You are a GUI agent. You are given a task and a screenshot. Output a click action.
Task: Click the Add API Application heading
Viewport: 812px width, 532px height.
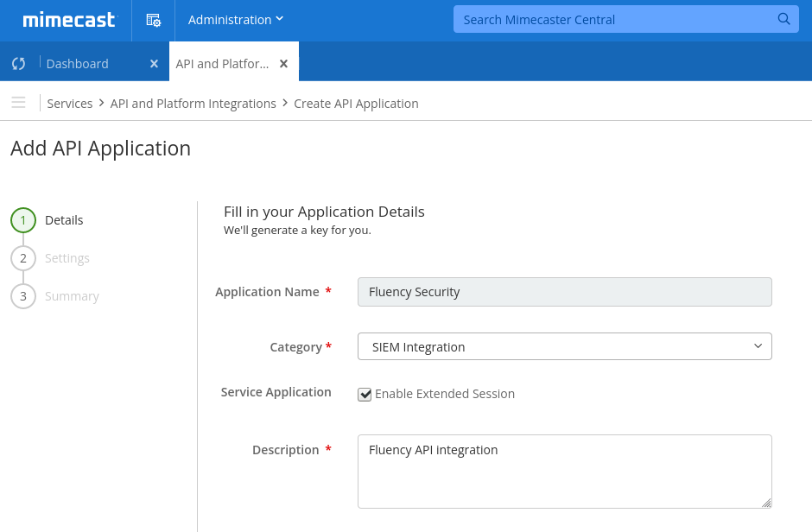pyautogui.click(x=101, y=149)
